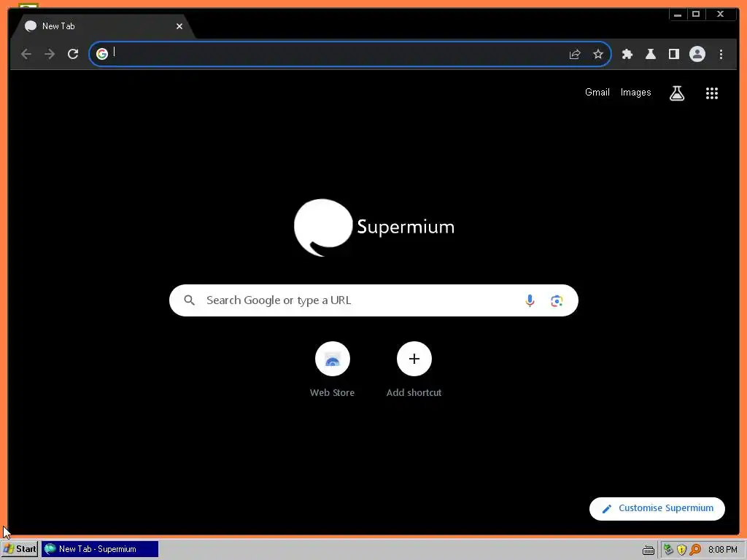This screenshot has height=560, width=747.
Task: Open the Extensions puzzle piece menu
Action: click(627, 54)
